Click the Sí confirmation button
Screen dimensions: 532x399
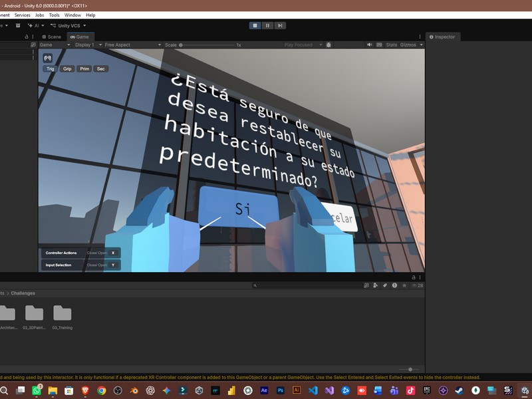click(x=239, y=207)
